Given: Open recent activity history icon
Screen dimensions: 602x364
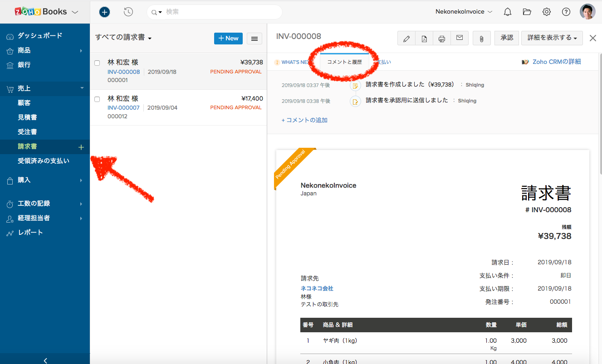Looking at the screenshot, I should pyautogui.click(x=128, y=12).
